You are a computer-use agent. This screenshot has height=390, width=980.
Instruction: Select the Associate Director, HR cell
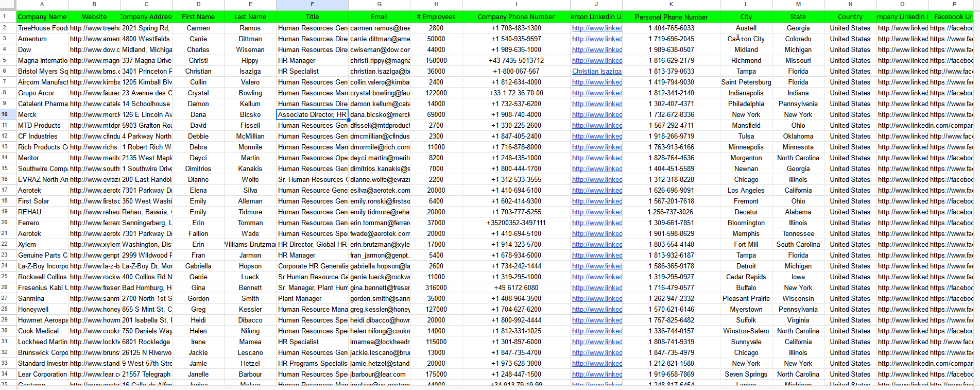(312, 114)
